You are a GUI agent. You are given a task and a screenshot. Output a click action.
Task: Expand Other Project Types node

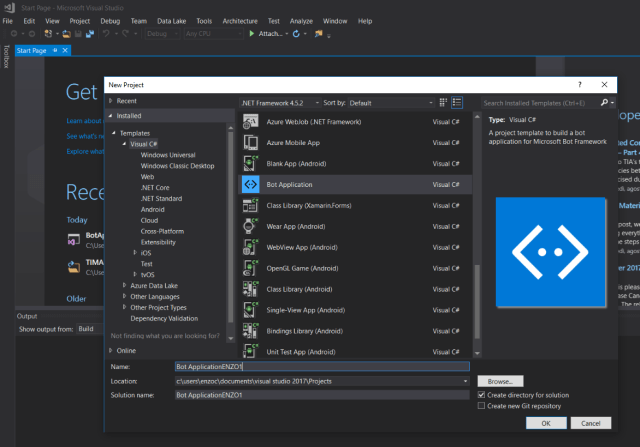(x=124, y=307)
